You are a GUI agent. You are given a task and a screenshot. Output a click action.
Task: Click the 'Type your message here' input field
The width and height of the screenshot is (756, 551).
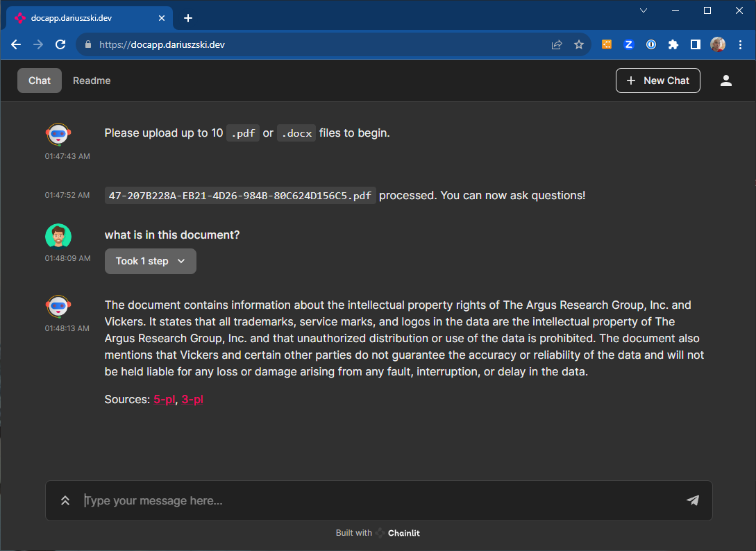click(375, 500)
